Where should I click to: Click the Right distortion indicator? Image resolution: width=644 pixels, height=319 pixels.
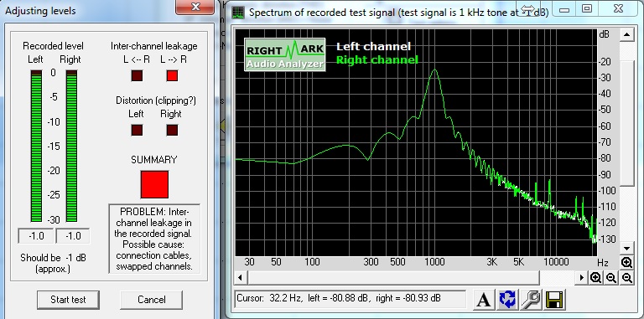pos(172,130)
